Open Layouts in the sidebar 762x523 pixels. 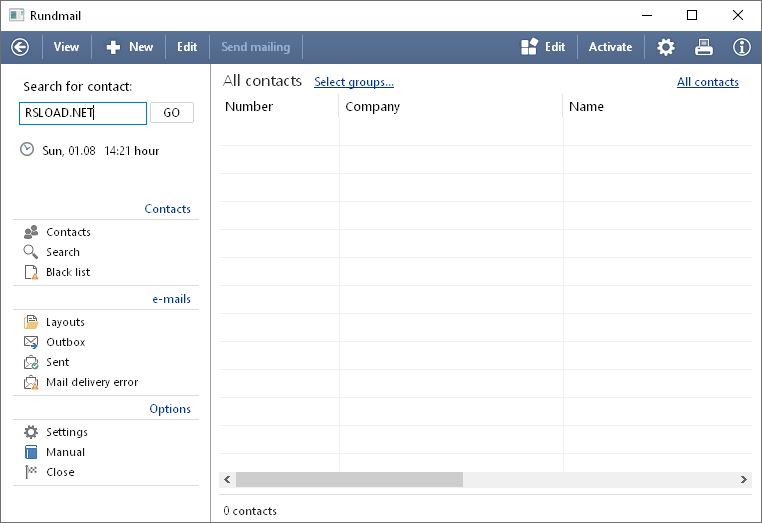pyautogui.click(x=65, y=322)
